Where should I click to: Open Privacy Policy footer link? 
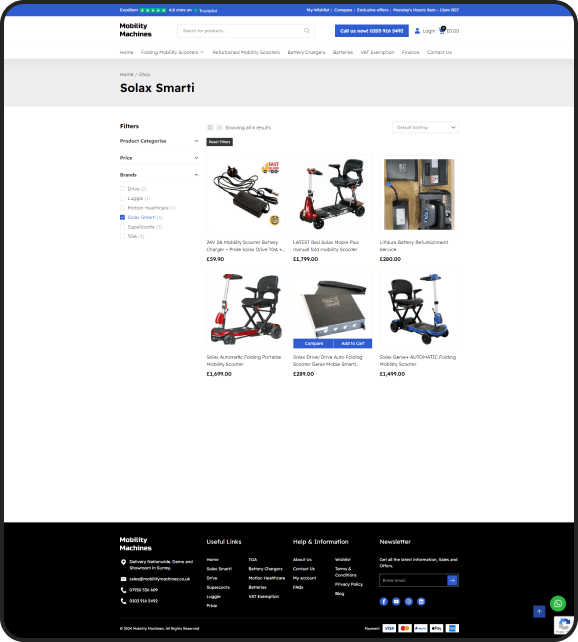(x=349, y=584)
